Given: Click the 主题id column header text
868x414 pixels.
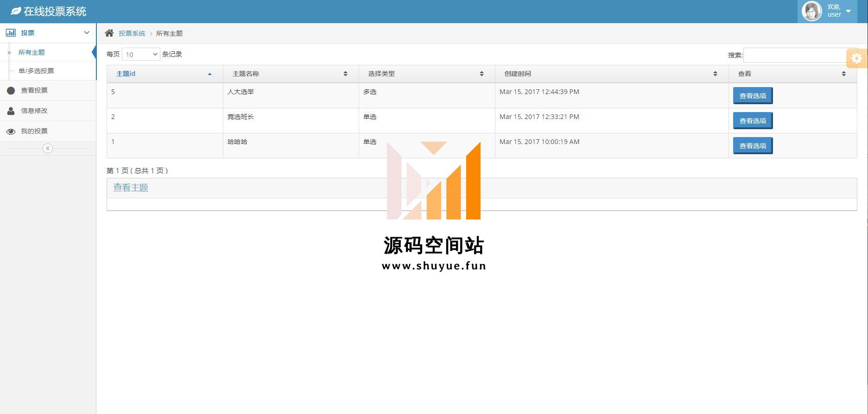Looking at the screenshot, I should (x=126, y=74).
